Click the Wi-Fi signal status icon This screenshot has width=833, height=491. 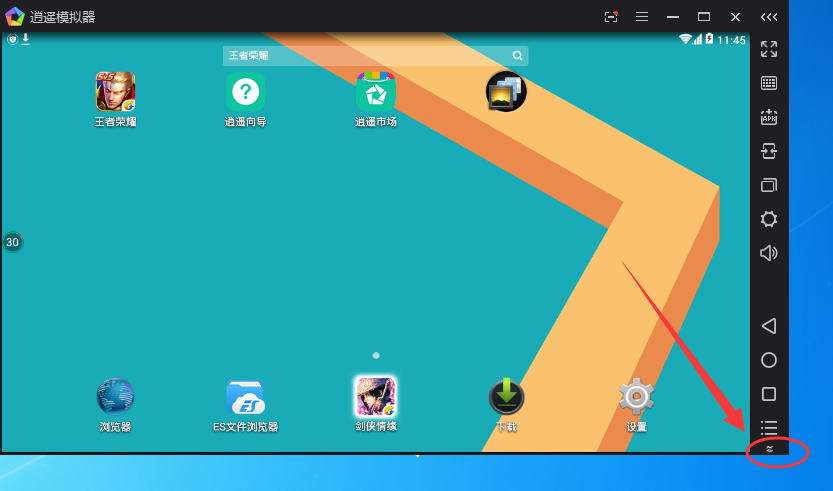685,39
